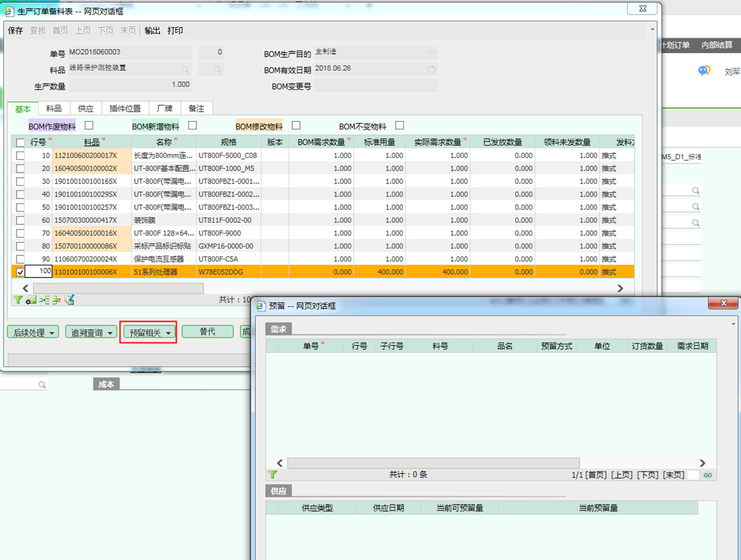Click the edit grid pencil icon
This screenshot has width=741, height=560.
point(69,300)
